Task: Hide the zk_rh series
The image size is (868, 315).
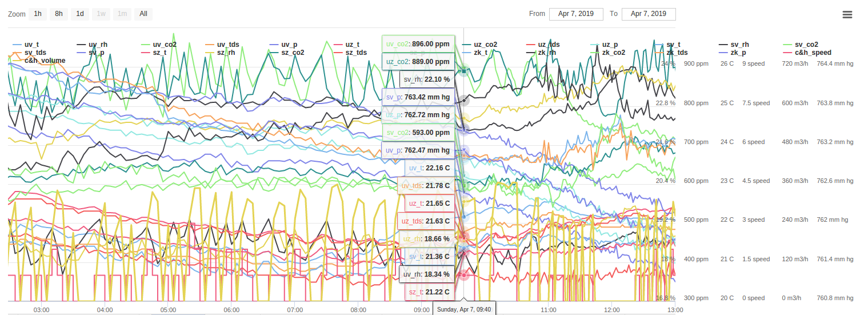Action: (541, 52)
